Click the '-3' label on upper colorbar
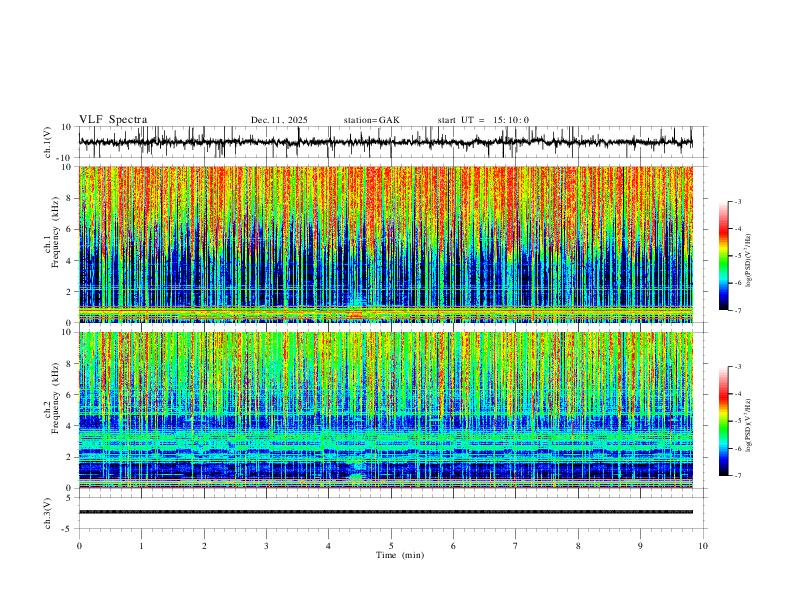 (737, 201)
